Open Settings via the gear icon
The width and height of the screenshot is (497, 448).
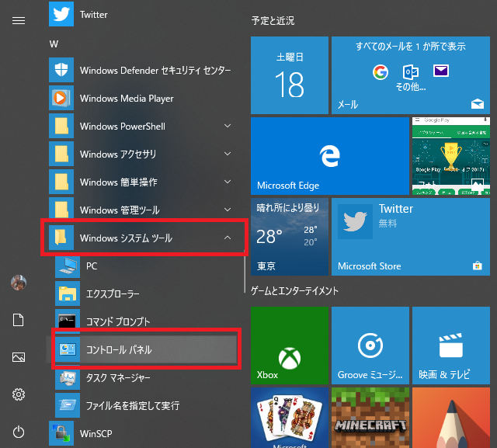[19, 394]
